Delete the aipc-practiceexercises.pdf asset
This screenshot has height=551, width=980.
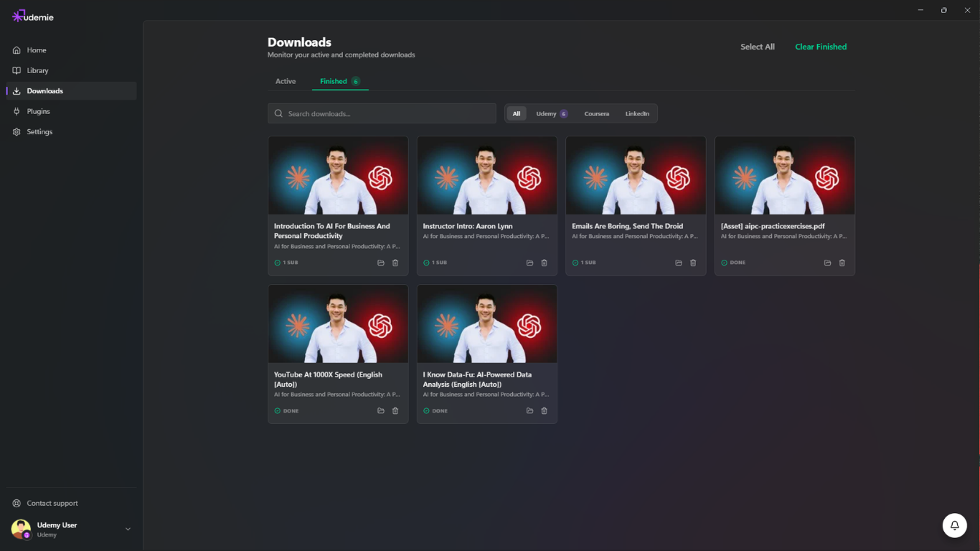click(x=842, y=263)
